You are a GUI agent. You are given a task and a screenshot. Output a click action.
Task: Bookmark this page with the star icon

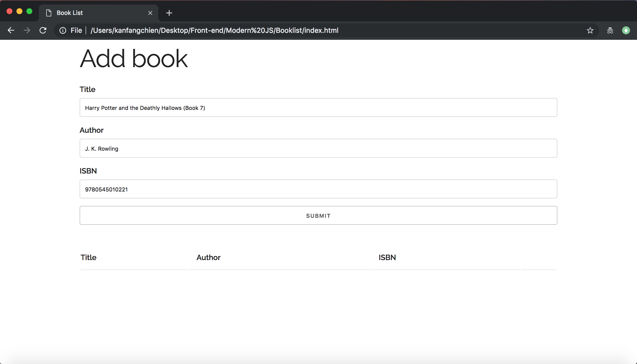coord(590,30)
